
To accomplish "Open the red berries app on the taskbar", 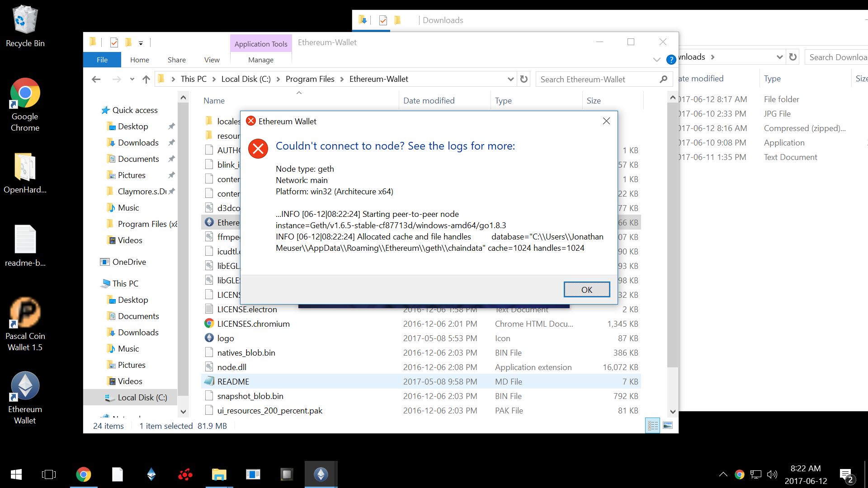I will click(185, 474).
